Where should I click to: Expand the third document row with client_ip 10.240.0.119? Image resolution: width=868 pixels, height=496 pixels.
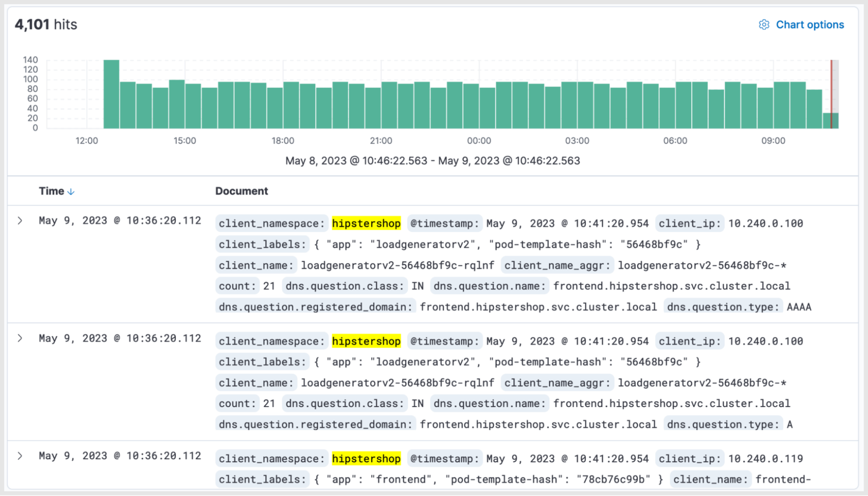point(20,456)
